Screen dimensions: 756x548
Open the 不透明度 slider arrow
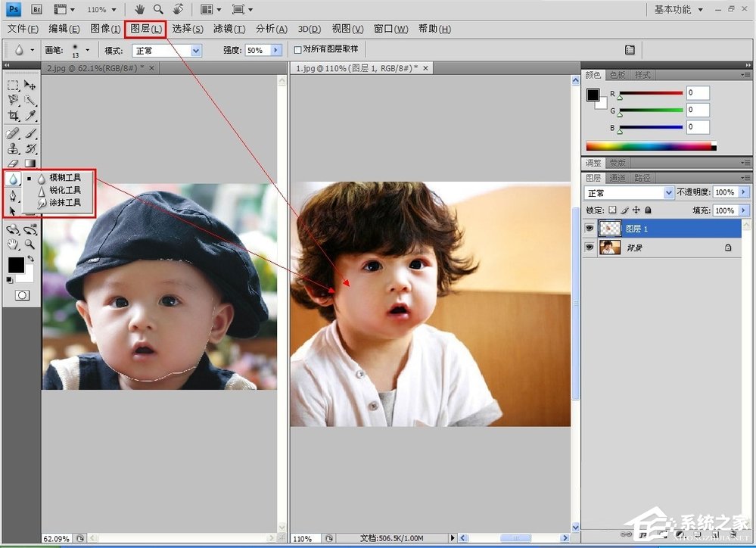click(x=743, y=192)
